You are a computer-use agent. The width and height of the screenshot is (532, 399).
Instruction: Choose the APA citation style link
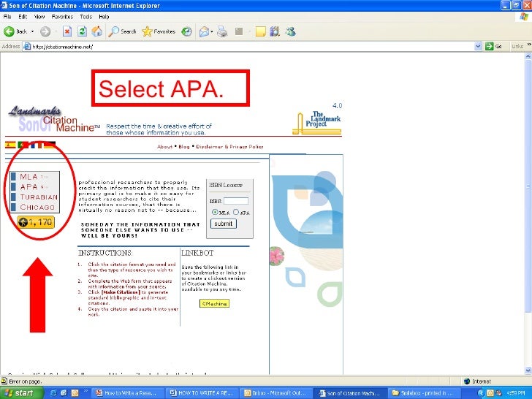(x=28, y=187)
